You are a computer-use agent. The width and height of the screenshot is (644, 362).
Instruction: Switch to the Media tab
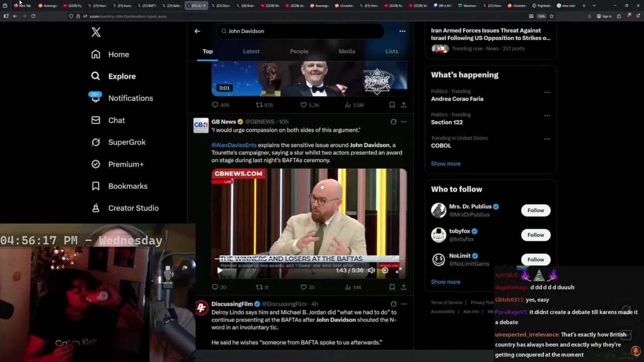coord(347,51)
